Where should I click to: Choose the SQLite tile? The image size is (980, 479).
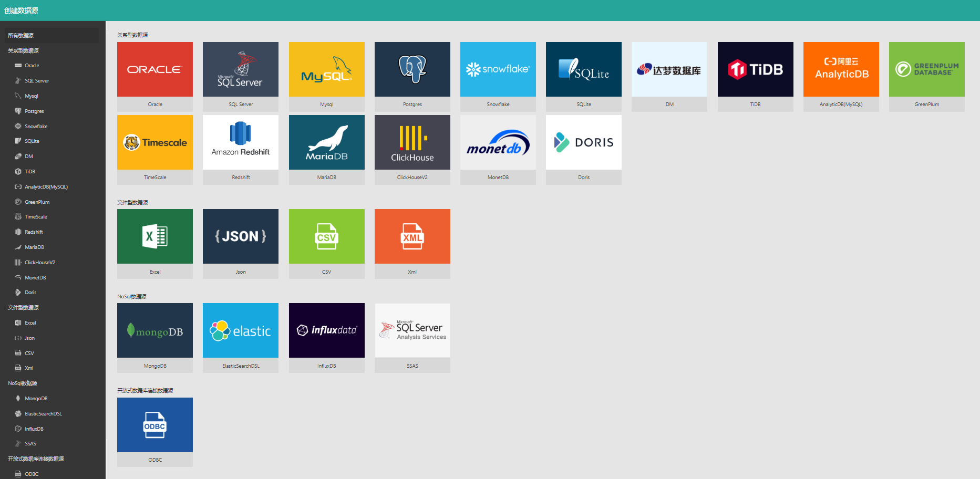[x=584, y=77]
